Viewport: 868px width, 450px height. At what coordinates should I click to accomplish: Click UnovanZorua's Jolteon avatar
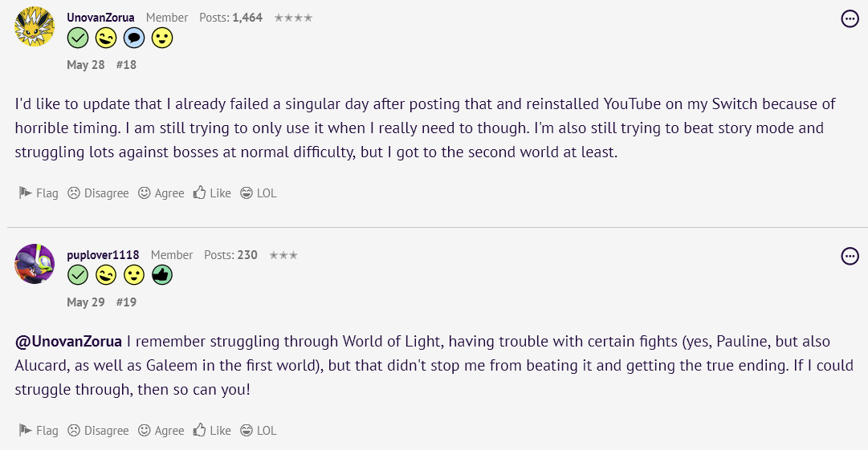pyautogui.click(x=35, y=26)
